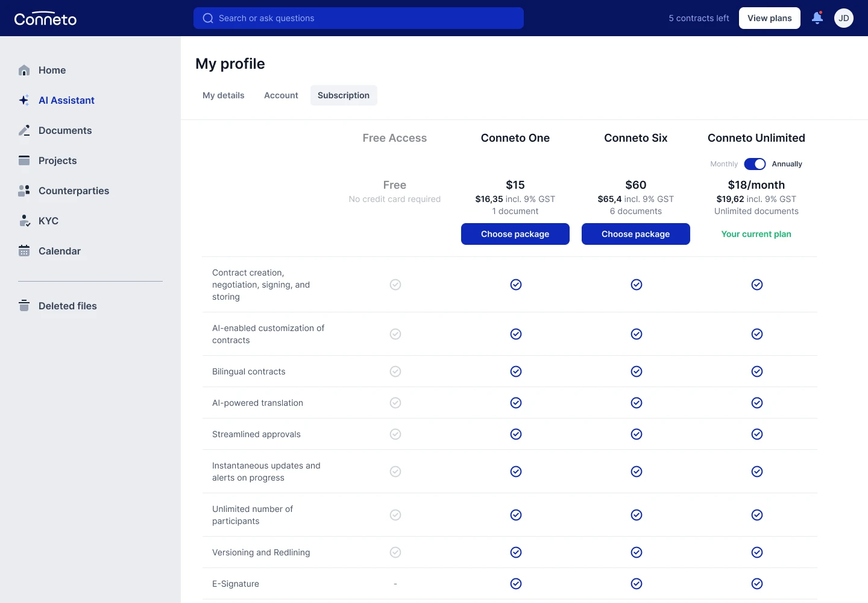Toggle the Monthly/Annually billing switch
The image size is (868, 603).
tap(755, 164)
